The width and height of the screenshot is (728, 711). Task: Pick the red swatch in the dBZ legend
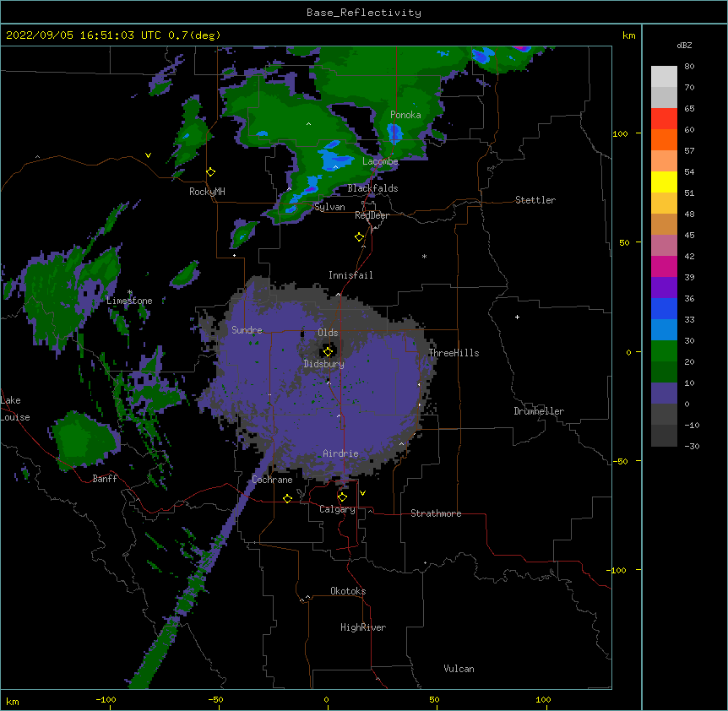pos(664,118)
